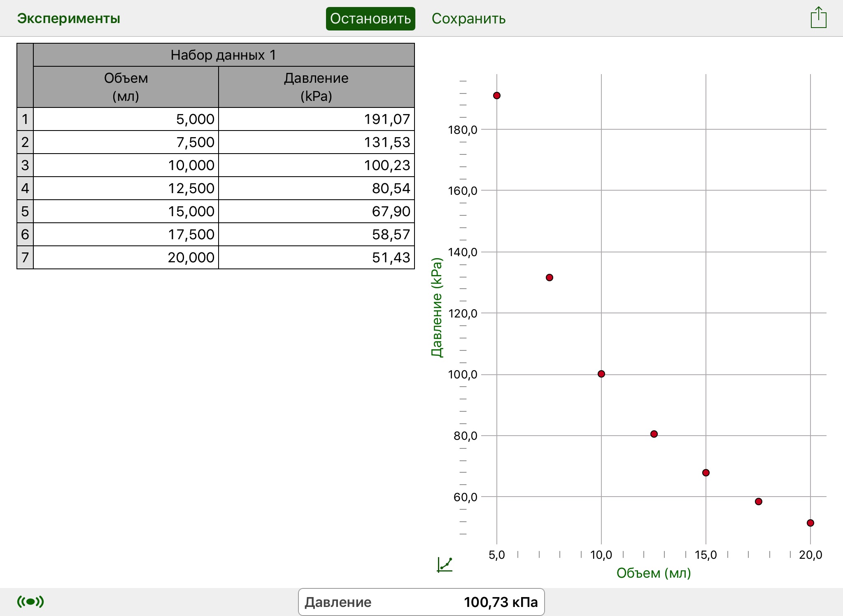
Task: Tap the share/export icon
Action: point(818,18)
